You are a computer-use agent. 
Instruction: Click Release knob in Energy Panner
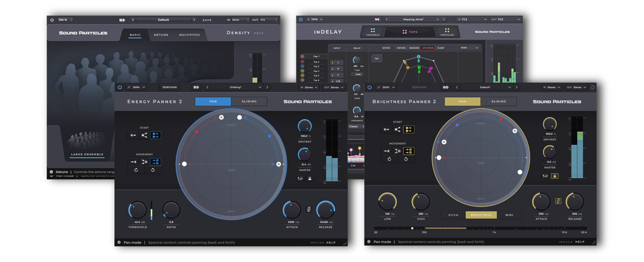coord(326,210)
